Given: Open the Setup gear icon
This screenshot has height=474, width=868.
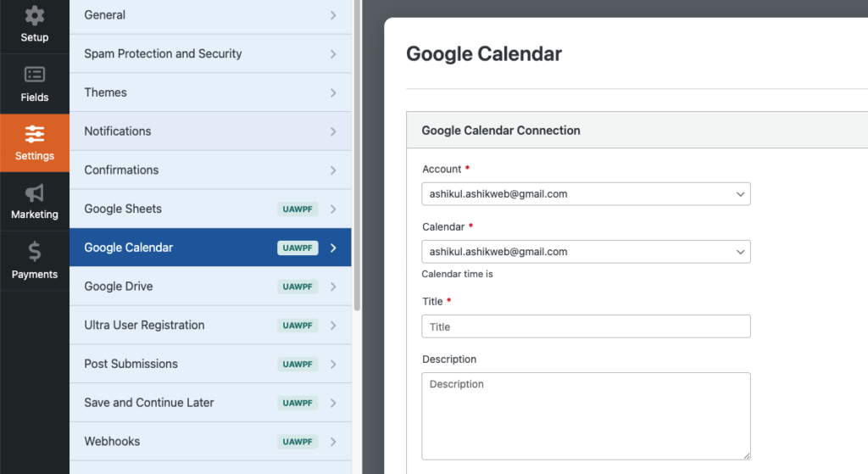Looking at the screenshot, I should 35,15.
